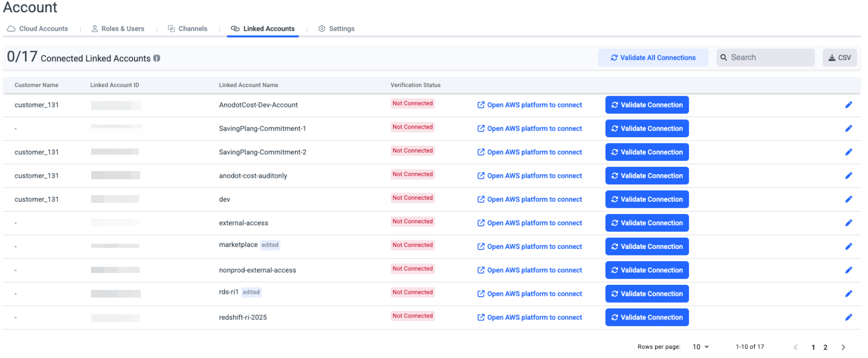Edit rds-ri1 account with pencil icon

(x=848, y=293)
